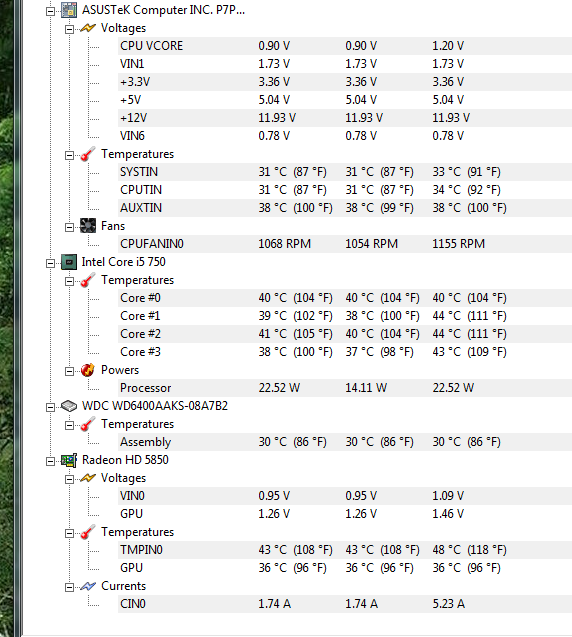This screenshot has height=637, width=572.
Task: Select the AUXTIN temperature row
Action: click(345, 208)
